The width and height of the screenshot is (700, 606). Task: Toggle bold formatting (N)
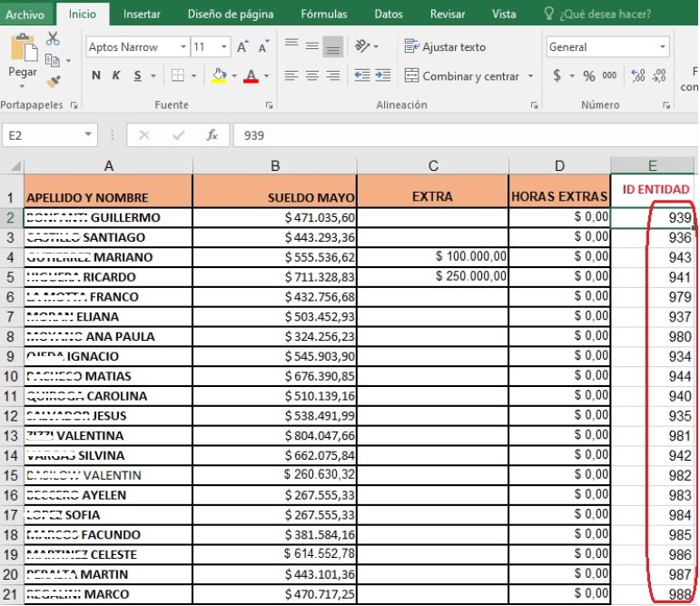pos(96,76)
